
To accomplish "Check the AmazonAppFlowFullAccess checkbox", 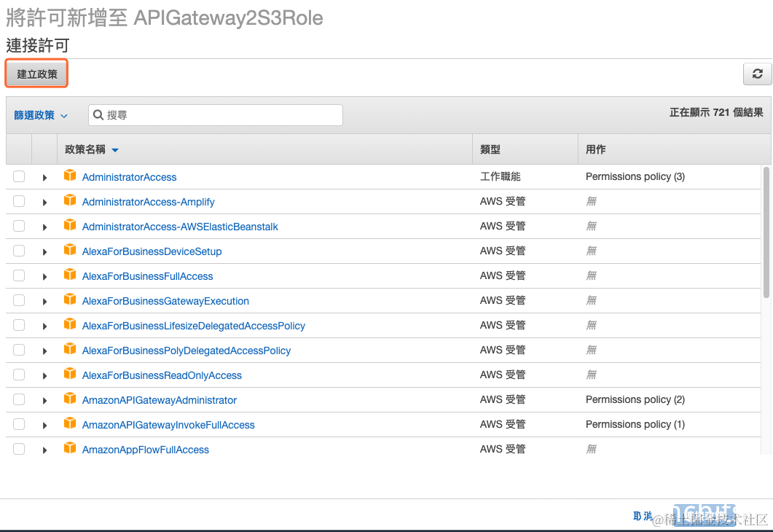I will point(19,449).
